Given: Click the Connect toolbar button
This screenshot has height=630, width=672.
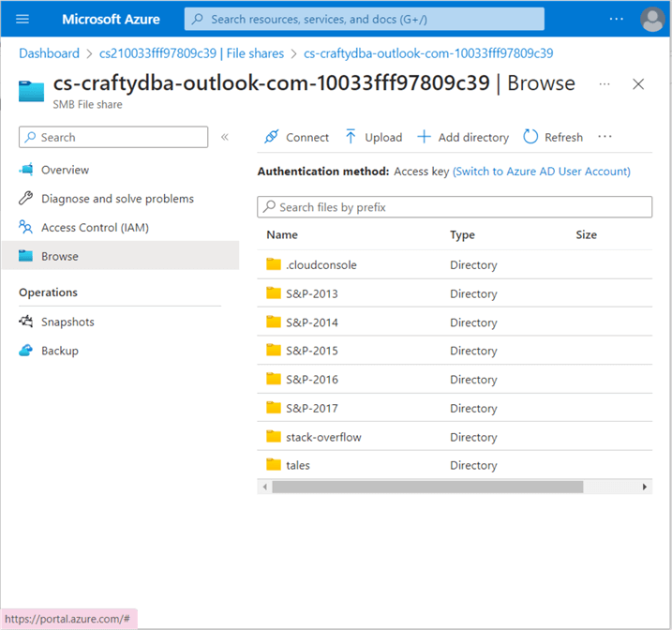Looking at the screenshot, I should pos(296,137).
